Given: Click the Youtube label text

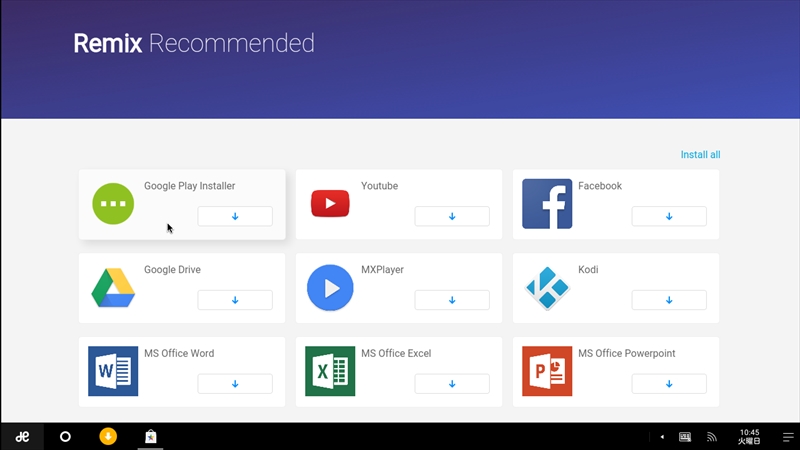Looking at the screenshot, I should click(x=380, y=186).
